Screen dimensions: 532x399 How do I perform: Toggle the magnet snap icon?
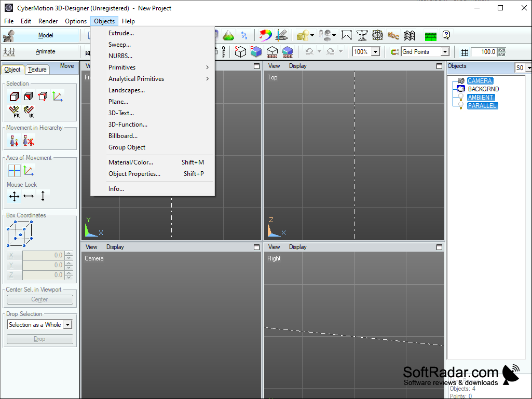coord(394,52)
